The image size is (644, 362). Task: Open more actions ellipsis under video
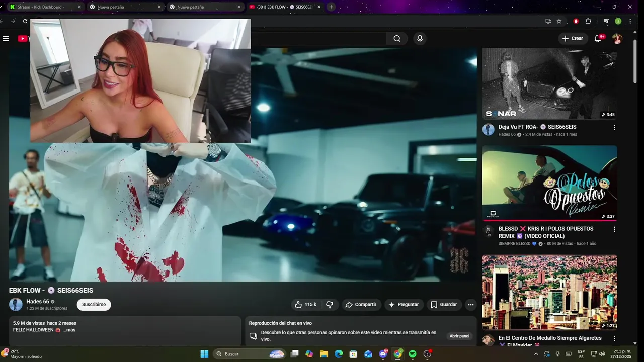tap(470, 305)
